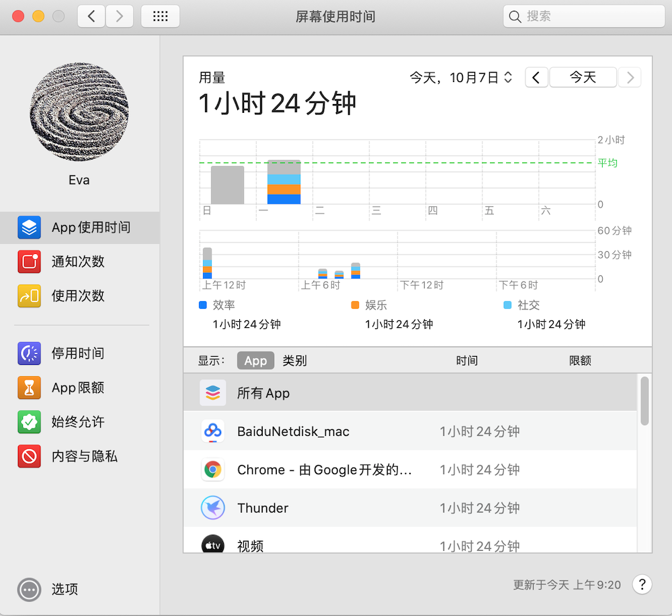Select the 通知次数 sidebar icon
Screen dimensions: 672x616
(30, 262)
